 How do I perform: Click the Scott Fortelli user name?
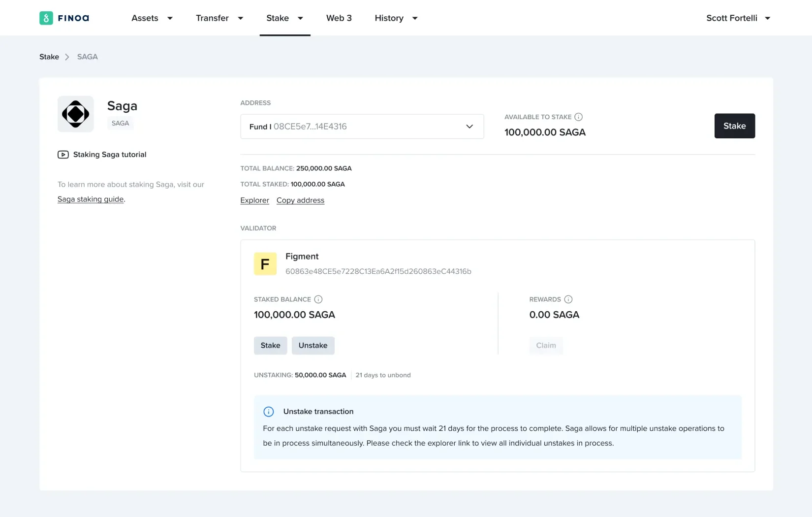(x=732, y=18)
